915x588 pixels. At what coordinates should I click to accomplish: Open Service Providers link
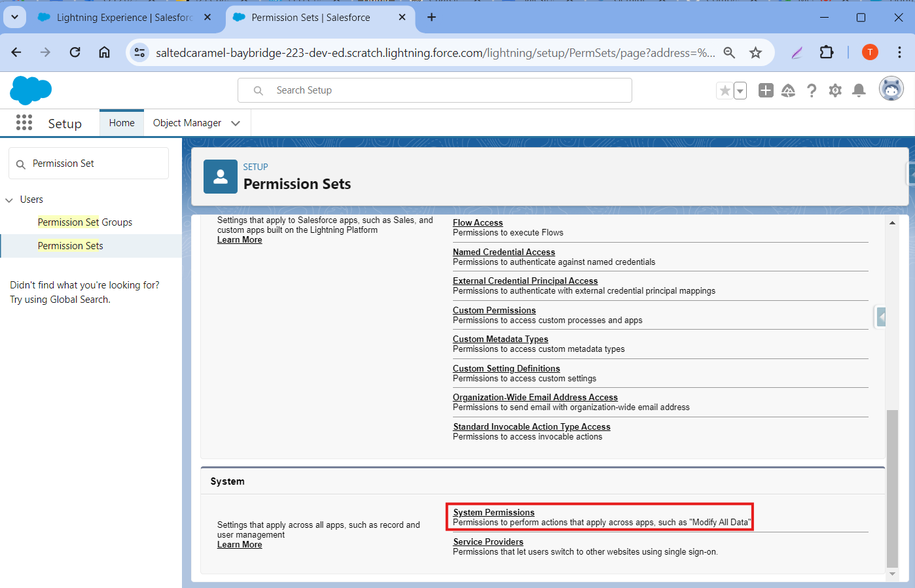tap(488, 542)
